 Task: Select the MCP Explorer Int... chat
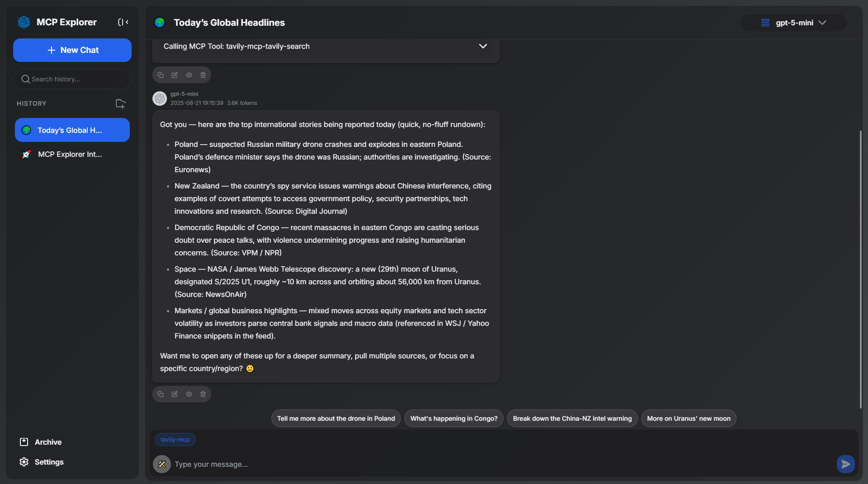(x=70, y=155)
